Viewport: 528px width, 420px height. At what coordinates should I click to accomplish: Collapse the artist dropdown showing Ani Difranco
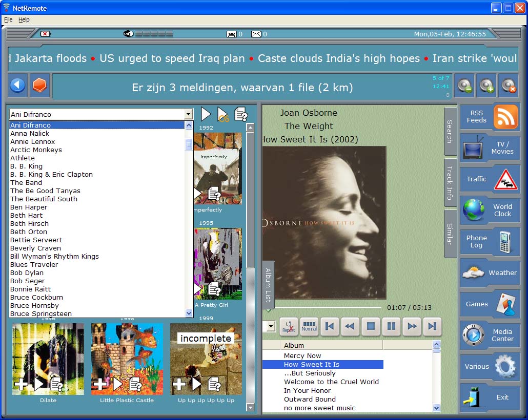188,115
